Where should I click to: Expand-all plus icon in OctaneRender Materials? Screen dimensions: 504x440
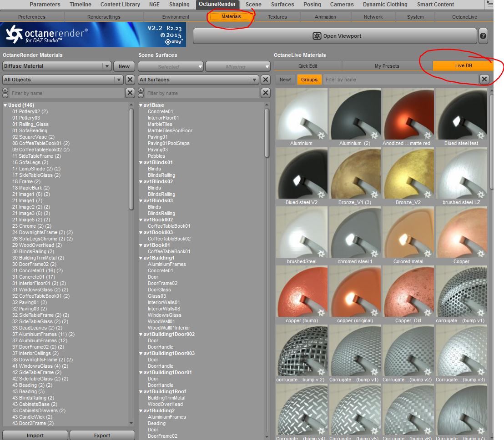[5, 90]
